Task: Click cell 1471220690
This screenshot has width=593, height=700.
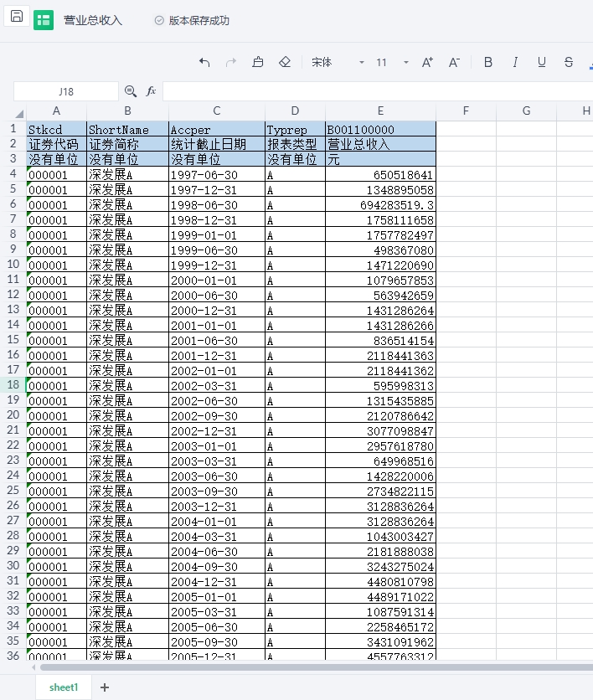Action: [x=380, y=265]
